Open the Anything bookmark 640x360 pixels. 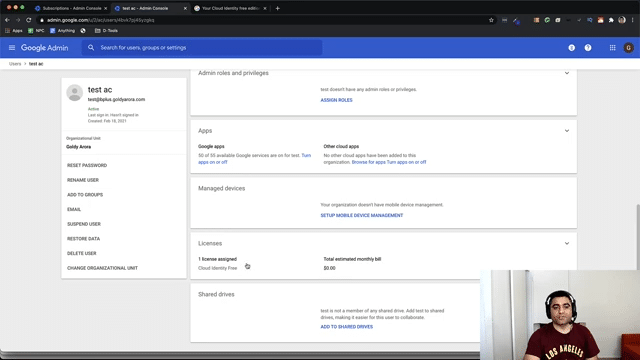[62, 31]
